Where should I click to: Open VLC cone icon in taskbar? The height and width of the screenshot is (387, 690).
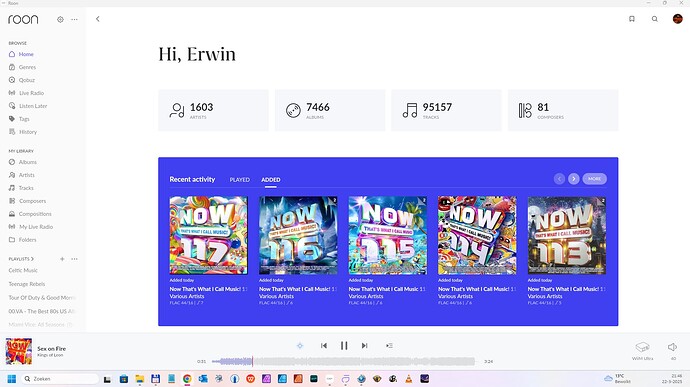[409, 379]
